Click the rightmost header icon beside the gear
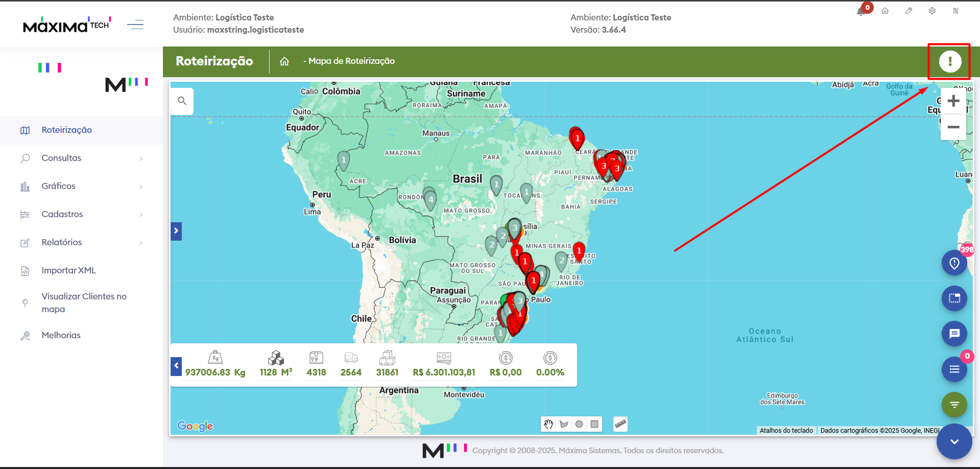 (955, 11)
